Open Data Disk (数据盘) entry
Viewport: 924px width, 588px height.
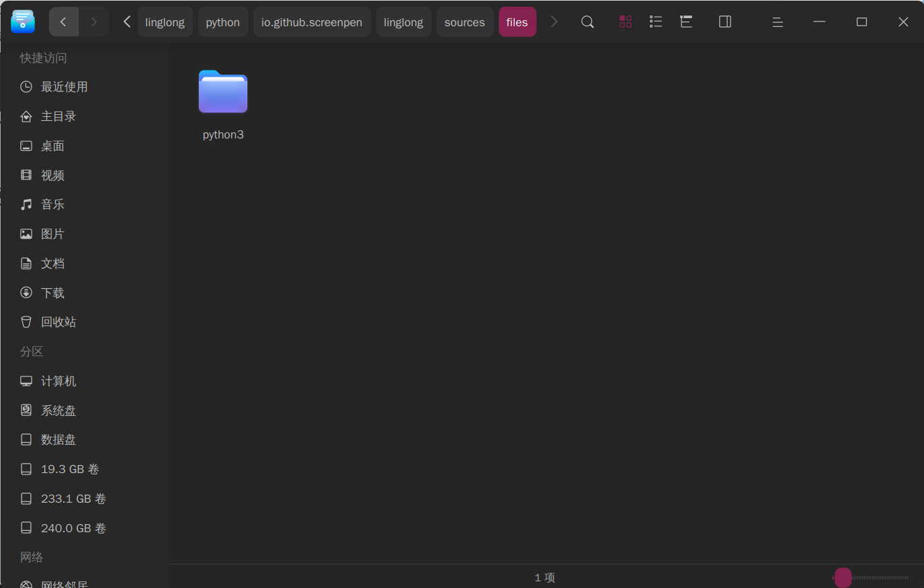click(84, 439)
